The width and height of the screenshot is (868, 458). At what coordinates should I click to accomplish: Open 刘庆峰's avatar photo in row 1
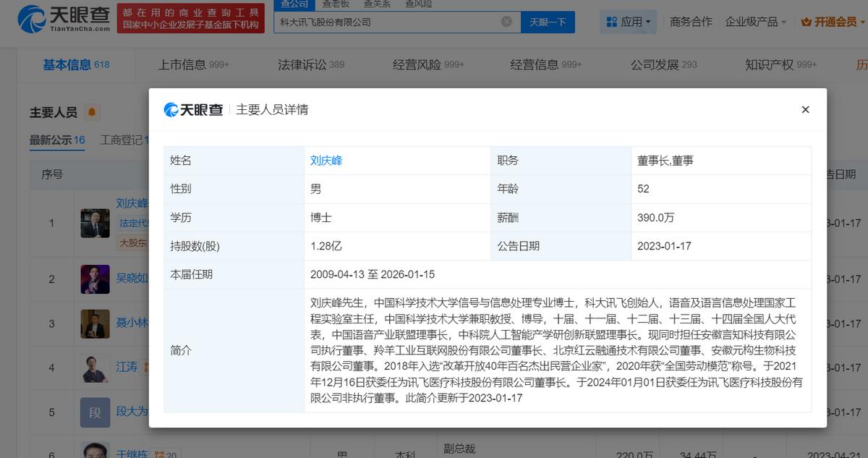(95, 224)
